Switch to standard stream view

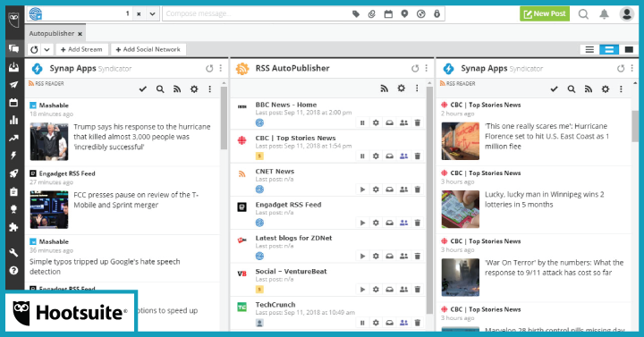point(609,50)
